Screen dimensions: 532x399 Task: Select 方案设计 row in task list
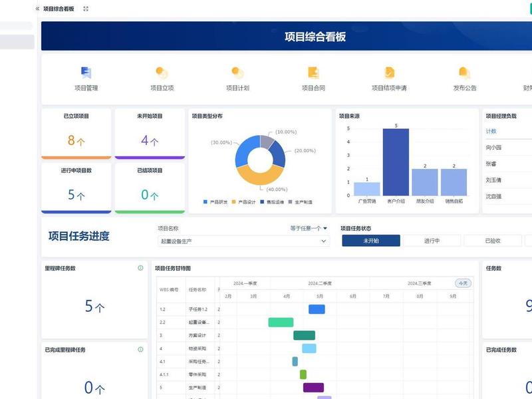coord(188,335)
